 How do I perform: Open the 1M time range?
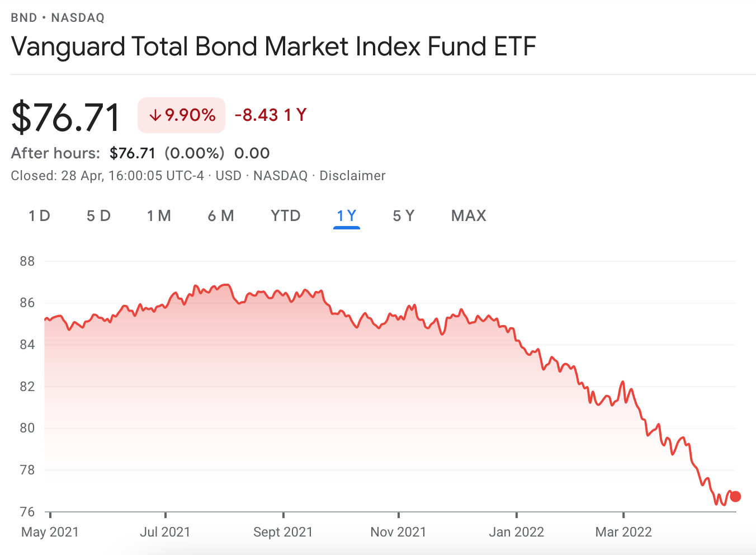tap(159, 215)
